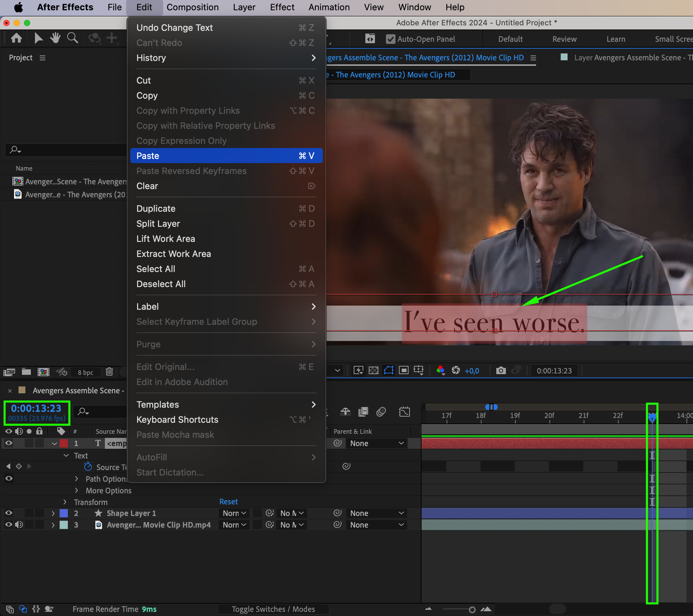Click the snapshot camera icon

501,370
